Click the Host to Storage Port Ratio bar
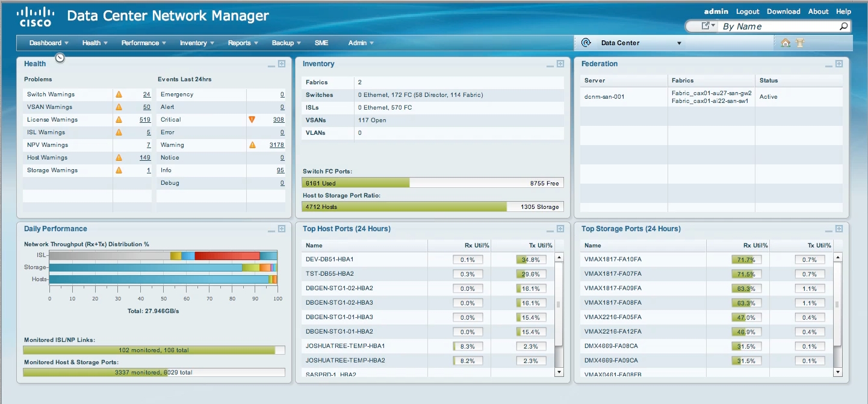The height and width of the screenshot is (404, 868). [x=433, y=207]
